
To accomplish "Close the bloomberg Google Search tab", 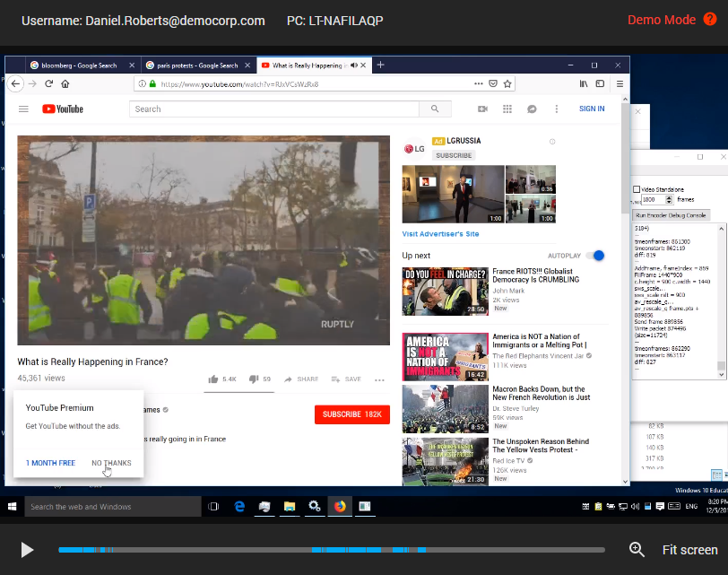I will click(x=132, y=65).
